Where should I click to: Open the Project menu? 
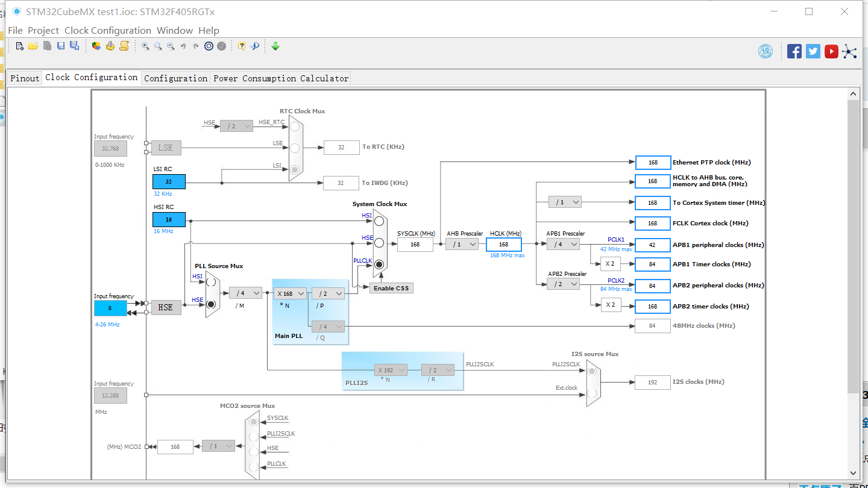click(x=43, y=30)
